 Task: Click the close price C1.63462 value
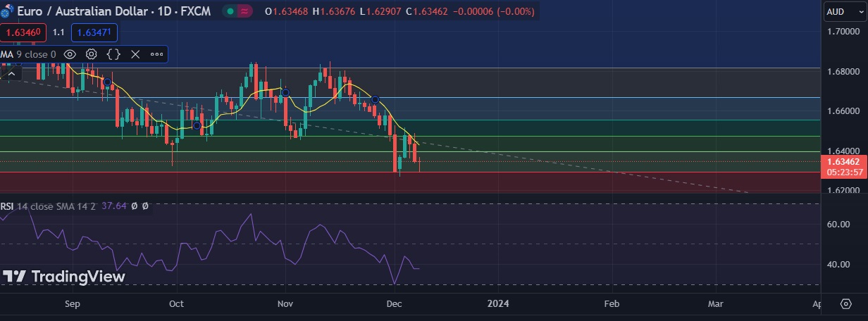pos(427,11)
